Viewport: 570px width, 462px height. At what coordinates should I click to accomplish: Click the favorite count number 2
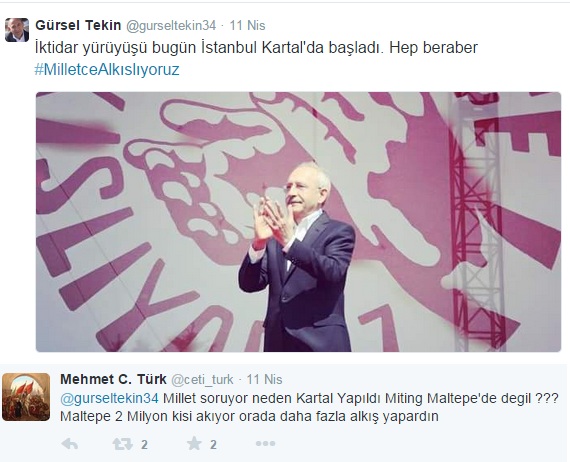point(213,444)
